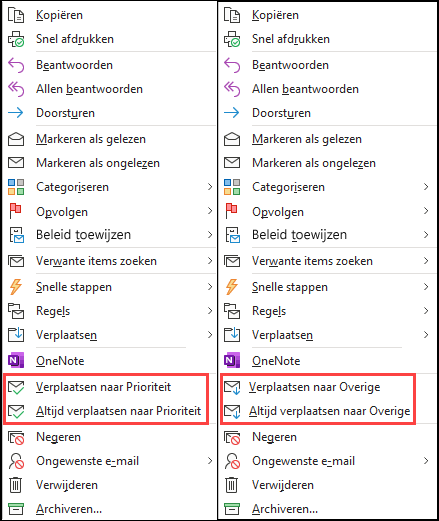Click the Verplaatsen naar Prioriteit envelope checkmark icon
This screenshot has width=439, height=521.
tap(16, 388)
